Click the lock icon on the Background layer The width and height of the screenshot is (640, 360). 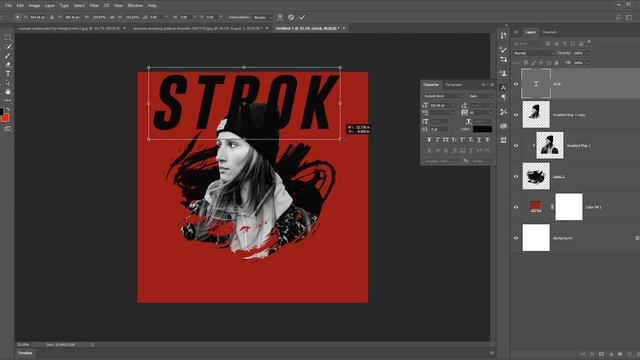[637, 238]
